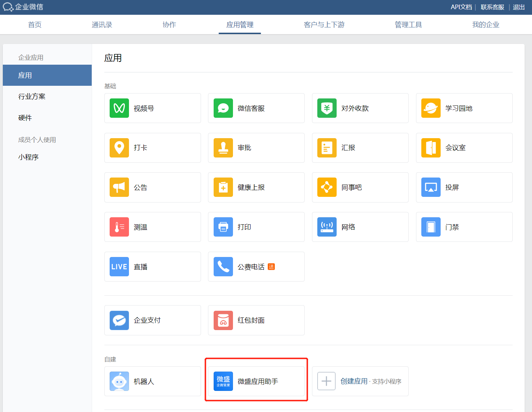Click the 汇报 document icon
Image resolution: width=532 pixels, height=412 pixels.
327,148
